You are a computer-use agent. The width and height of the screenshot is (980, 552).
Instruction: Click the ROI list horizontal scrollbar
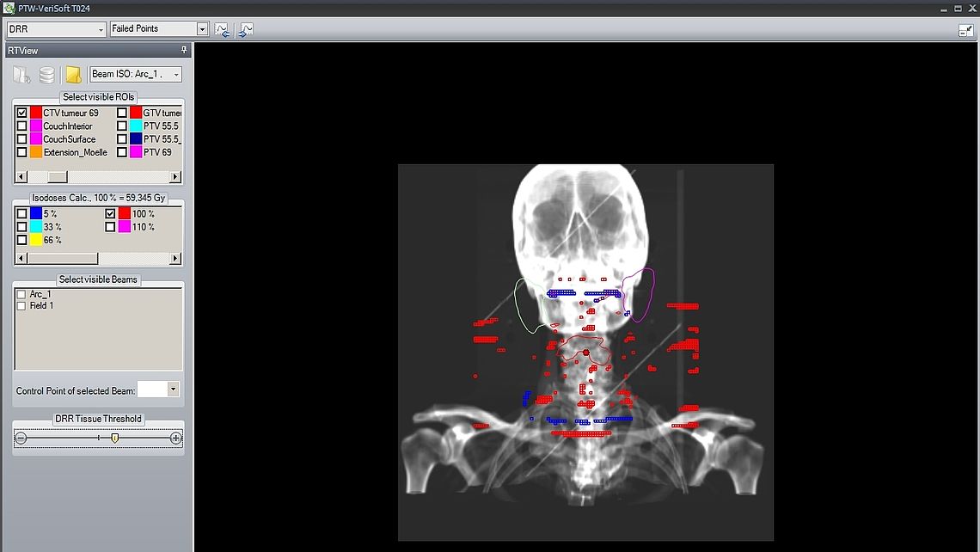click(56, 176)
